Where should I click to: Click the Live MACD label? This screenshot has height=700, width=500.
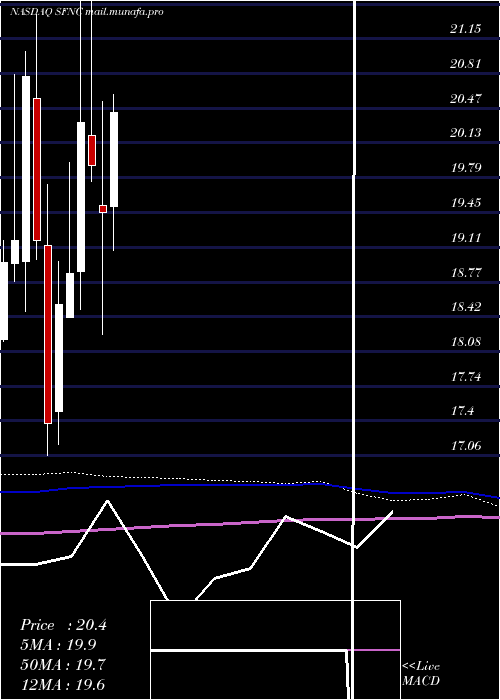(x=421, y=674)
